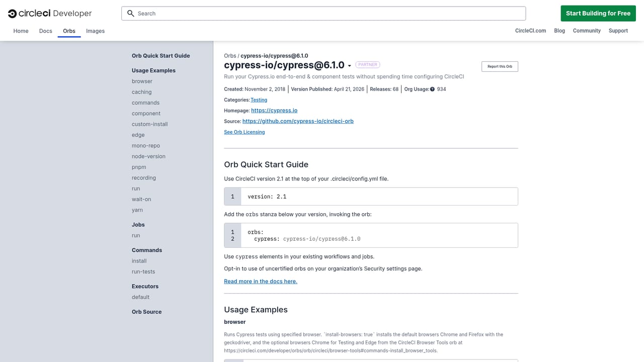The width and height of the screenshot is (644, 362).
Task: Select default executor in sidebar
Action: (140, 297)
